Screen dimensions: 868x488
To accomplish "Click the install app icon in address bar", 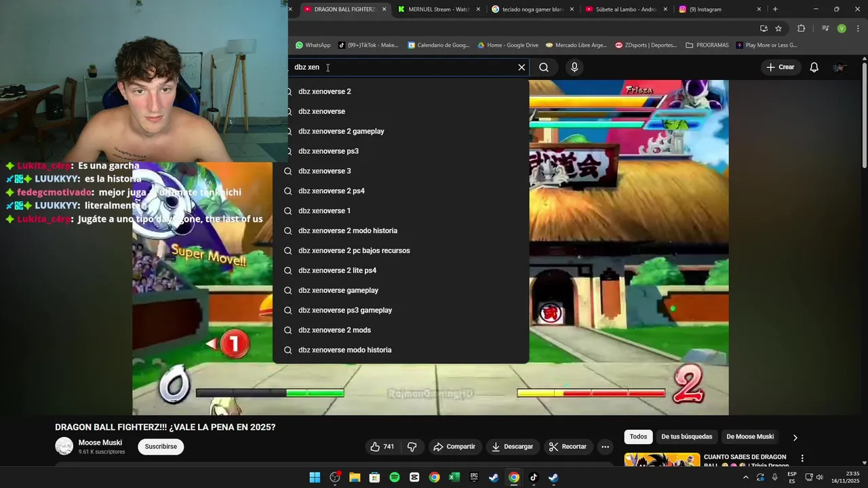I will (x=764, y=28).
